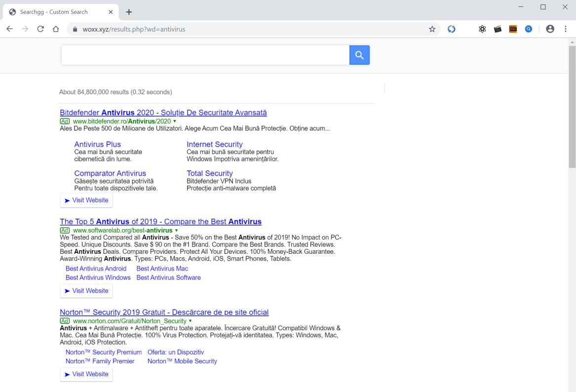Click the About 84,800,000 results text
The width and height of the screenshot is (576, 392).
tap(115, 92)
